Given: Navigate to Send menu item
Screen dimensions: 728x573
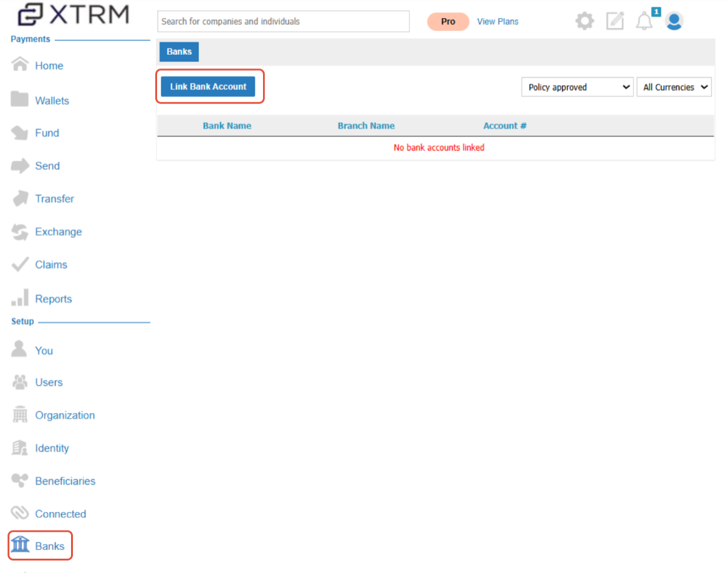Looking at the screenshot, I should coord(47,166).
